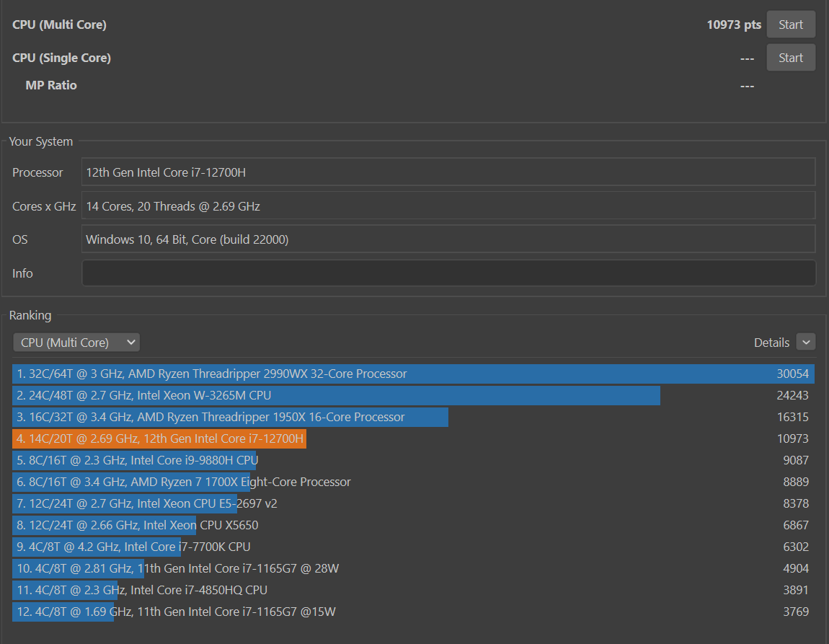
Task: Select the Xeon W-3265M ranking entry
Action: point(414,395)
